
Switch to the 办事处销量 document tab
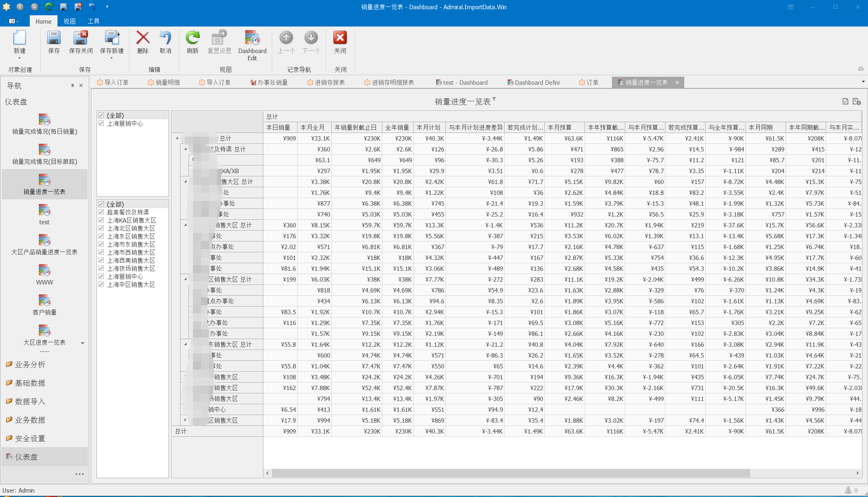click(269, 82)
